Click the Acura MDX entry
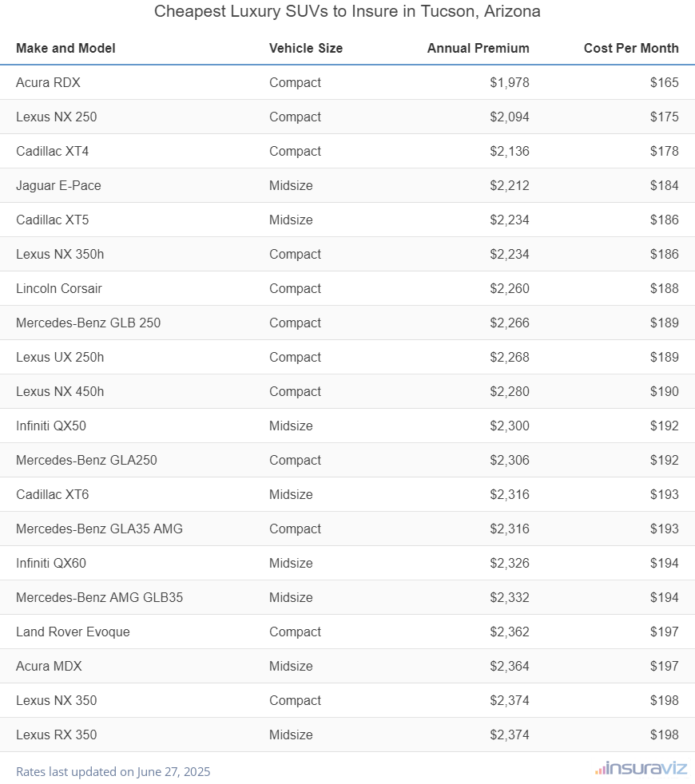The width and height of the screenshot is (695, 784). [49, 666]
